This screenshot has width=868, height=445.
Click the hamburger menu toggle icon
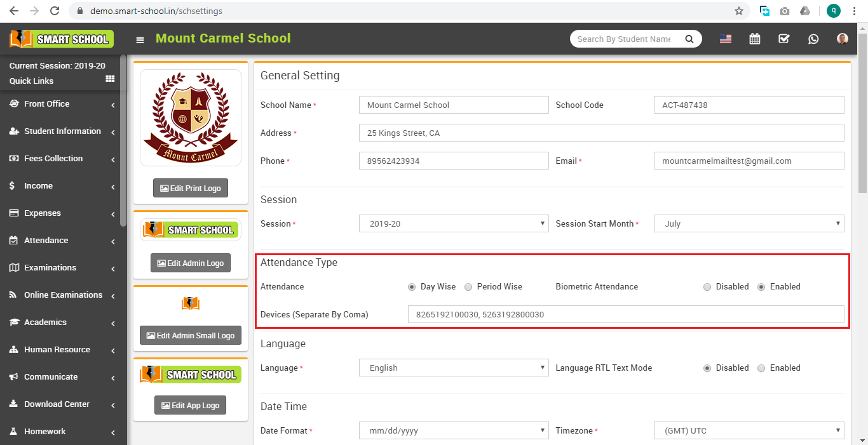[140, 40]
